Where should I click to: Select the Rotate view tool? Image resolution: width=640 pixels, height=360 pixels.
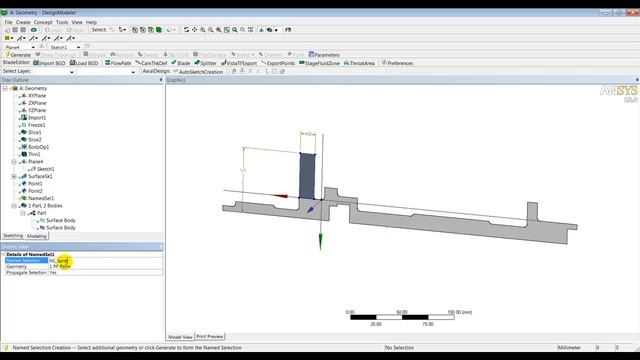coord(186,30)
